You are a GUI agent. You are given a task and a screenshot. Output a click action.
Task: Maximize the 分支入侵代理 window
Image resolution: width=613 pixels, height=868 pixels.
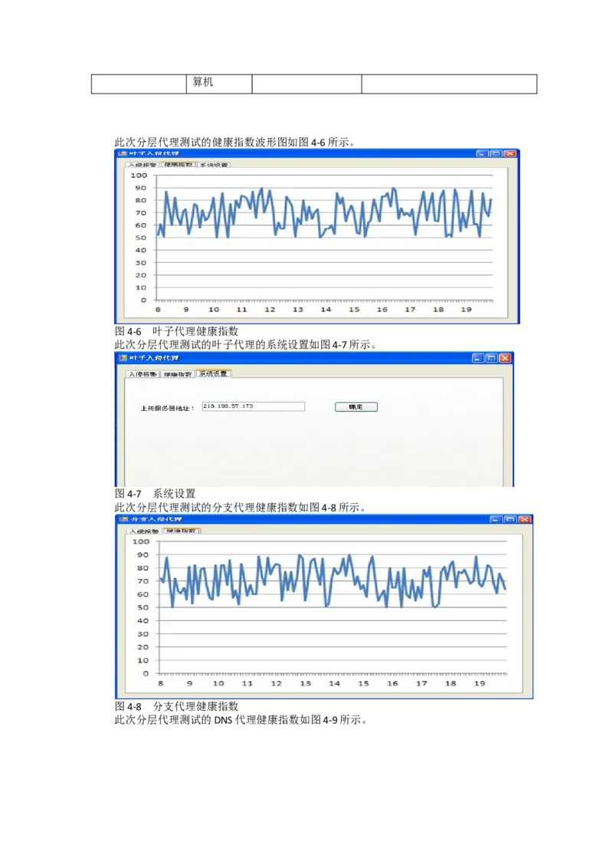click(x=510, y=519)
